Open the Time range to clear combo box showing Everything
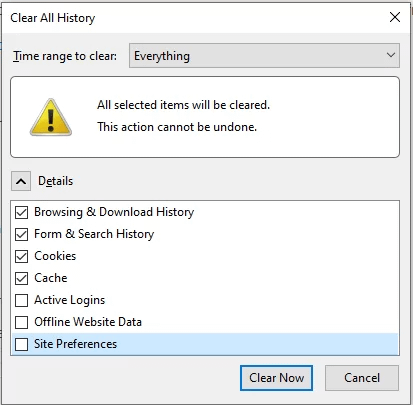The width and height of the screenshot is (413, 405). (264, 56)
